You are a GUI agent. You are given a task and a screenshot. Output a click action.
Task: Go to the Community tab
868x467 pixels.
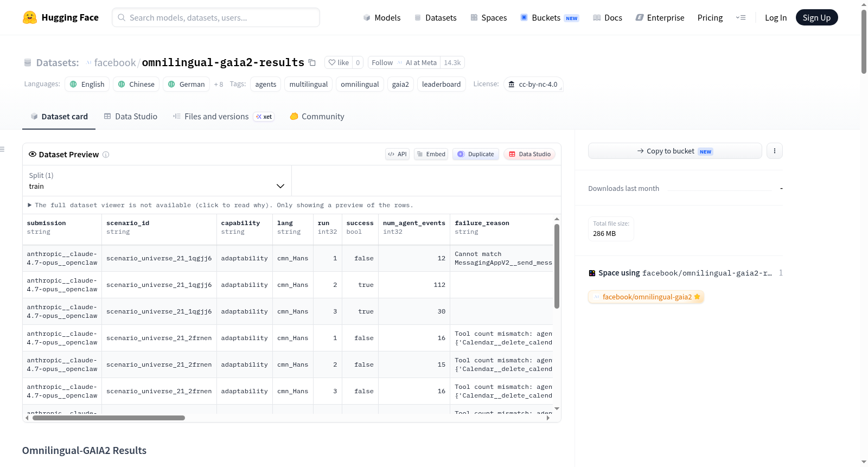coord(317,116)
